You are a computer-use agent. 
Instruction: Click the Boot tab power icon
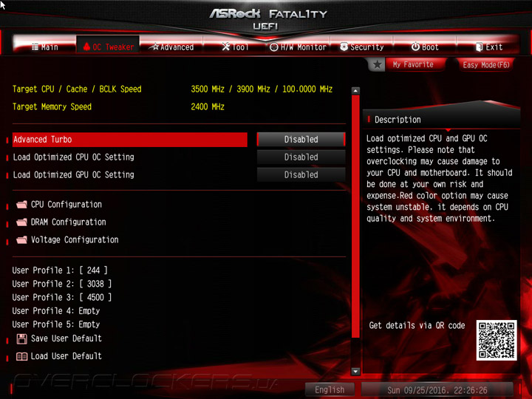pos(415,47)
